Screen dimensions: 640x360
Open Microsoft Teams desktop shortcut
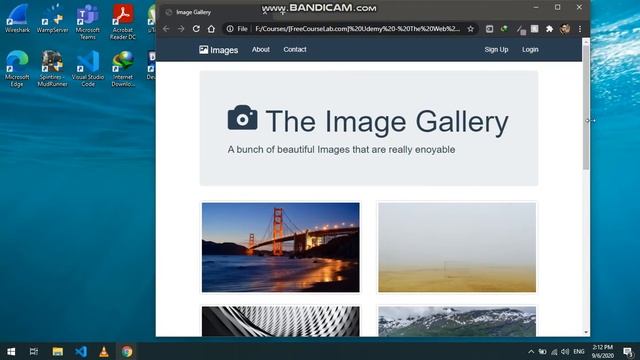click(88, 22)
